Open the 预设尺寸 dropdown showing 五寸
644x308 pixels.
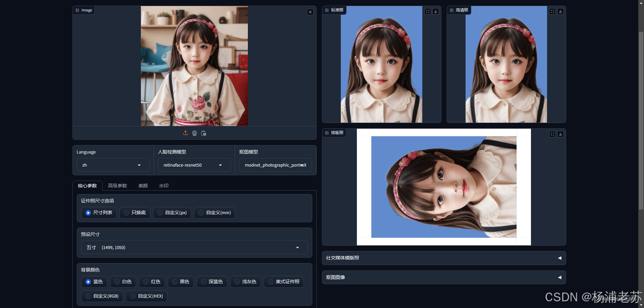(x=195, y=248)
